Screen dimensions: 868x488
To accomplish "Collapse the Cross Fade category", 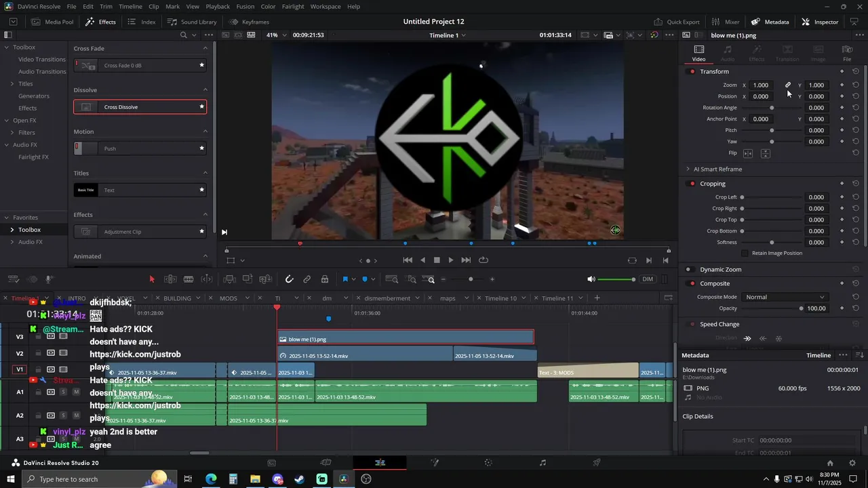I will tap(205, 48).
